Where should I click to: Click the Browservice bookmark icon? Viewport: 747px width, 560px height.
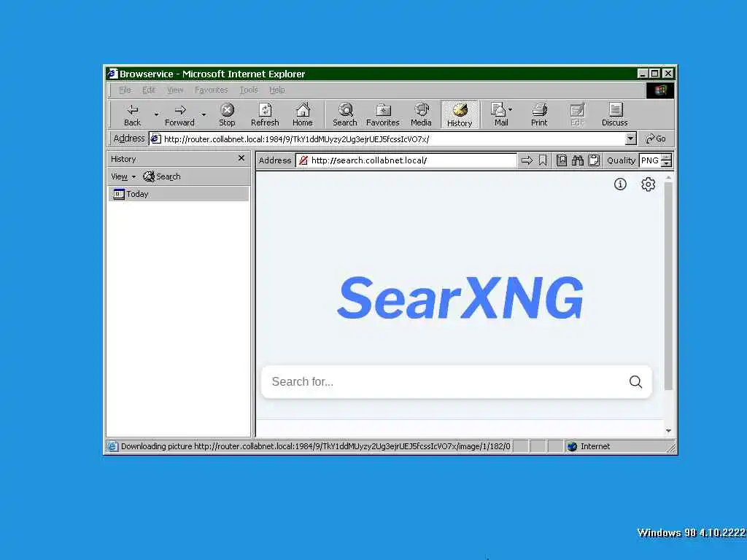tap(543, 160)
